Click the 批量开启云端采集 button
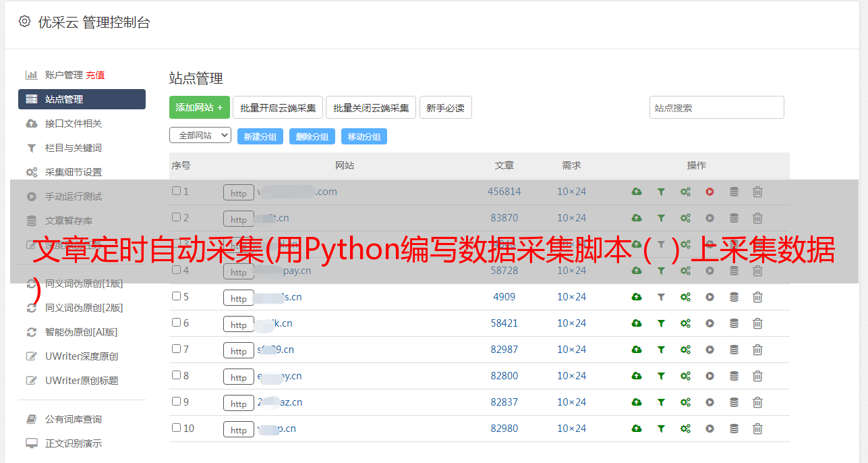The height and width of the screenshot is (463, 868). 278,107
